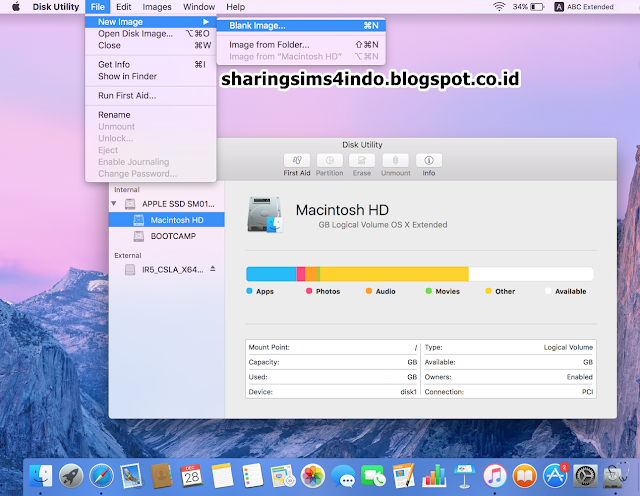This screenshot has width=640, height=496.
Task: Click the Unmount toolbar icon
Action: [396, 160]
